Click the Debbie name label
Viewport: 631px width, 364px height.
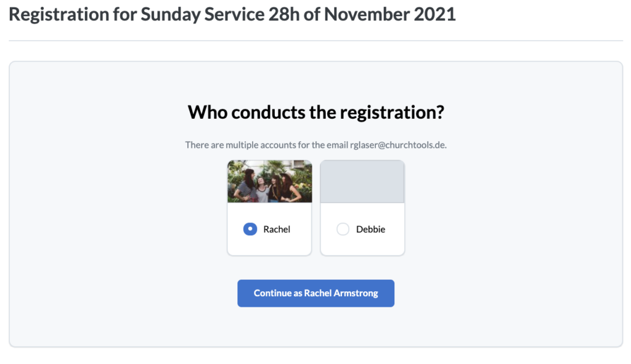370,229
